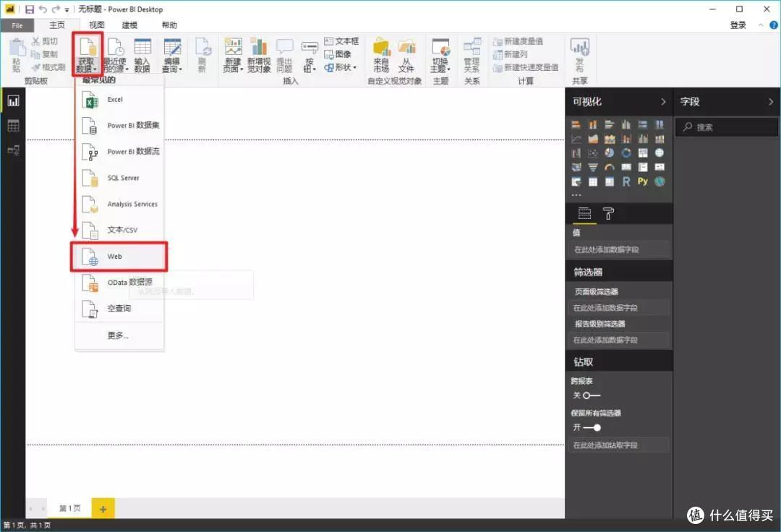
Task: Select the gauge visual
Action: (x=609, y=167)
